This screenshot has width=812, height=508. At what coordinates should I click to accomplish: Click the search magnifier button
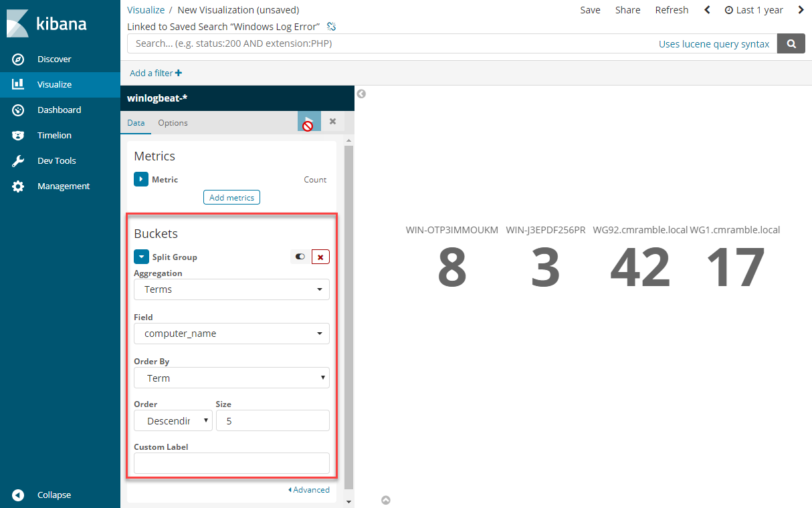791,43
